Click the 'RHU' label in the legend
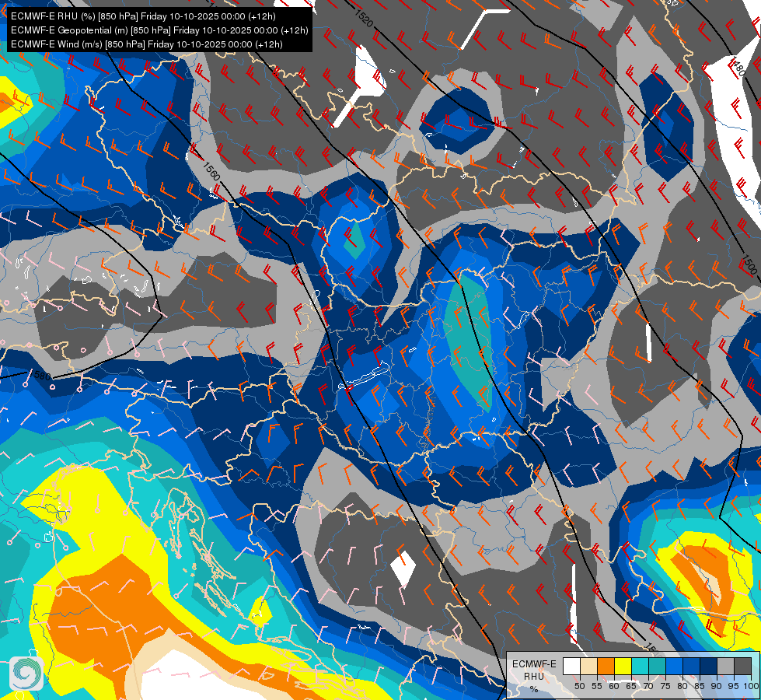Screen dimensions: 761x700 (x=534, y=676)
